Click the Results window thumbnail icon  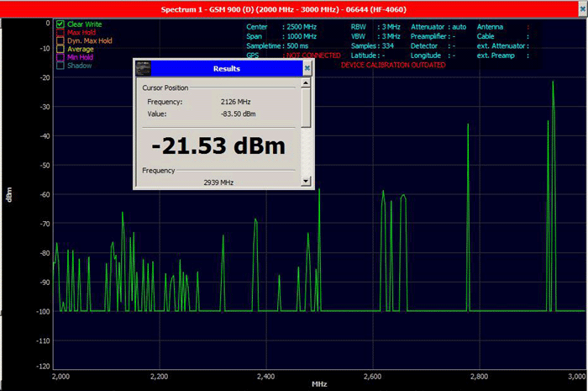tap(144, 68)
